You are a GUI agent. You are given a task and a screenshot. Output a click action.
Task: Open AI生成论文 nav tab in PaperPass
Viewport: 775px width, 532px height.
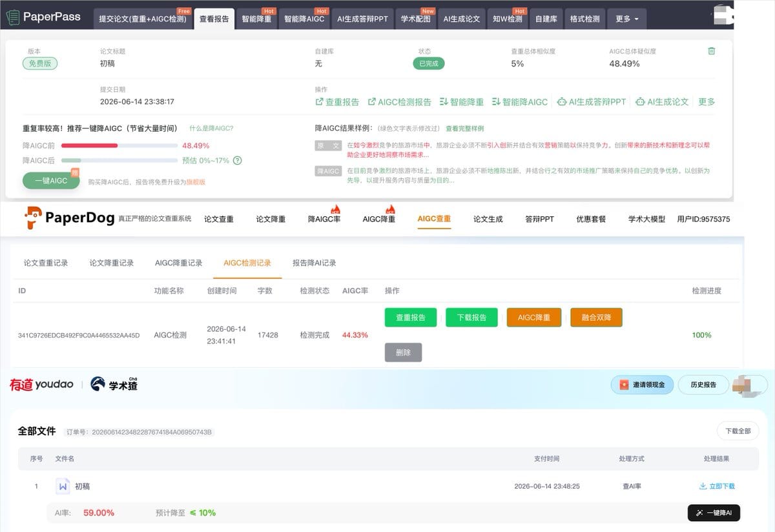click(461, 19)
